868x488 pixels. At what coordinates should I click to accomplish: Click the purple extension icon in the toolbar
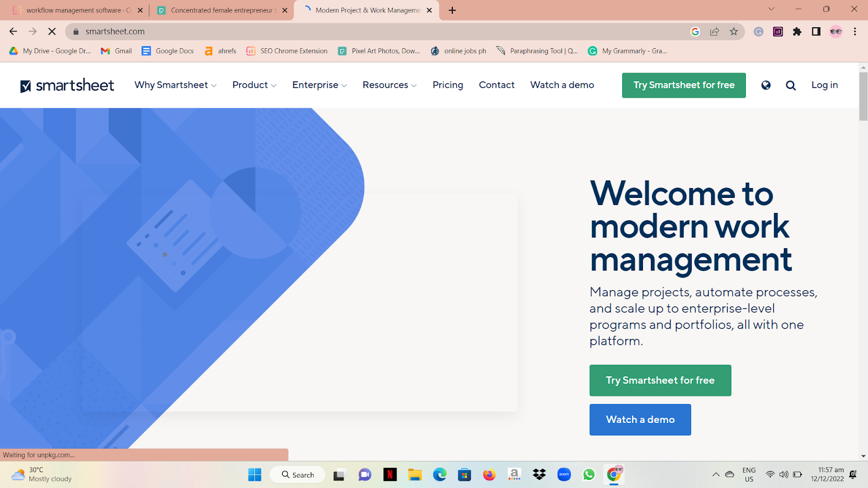[778, 31]
